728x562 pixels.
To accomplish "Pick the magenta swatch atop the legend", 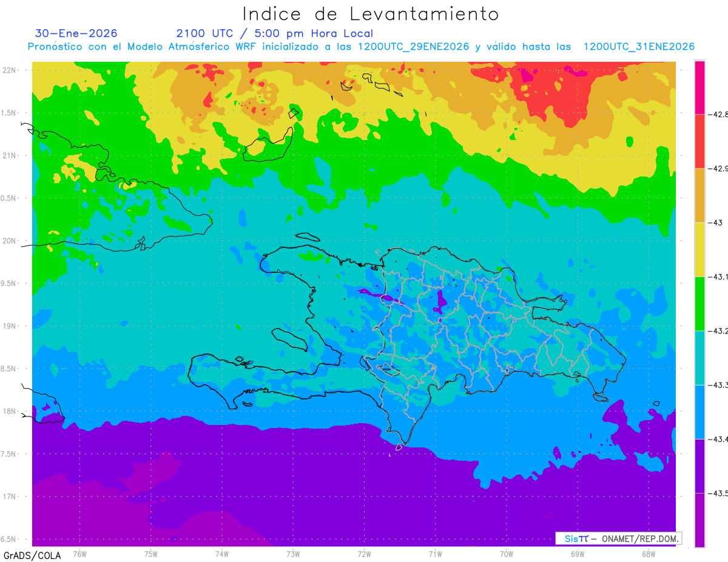I will 699,87.
